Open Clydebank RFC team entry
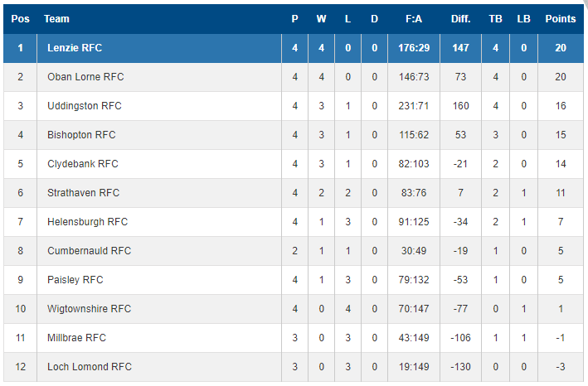 coord(82,164)
